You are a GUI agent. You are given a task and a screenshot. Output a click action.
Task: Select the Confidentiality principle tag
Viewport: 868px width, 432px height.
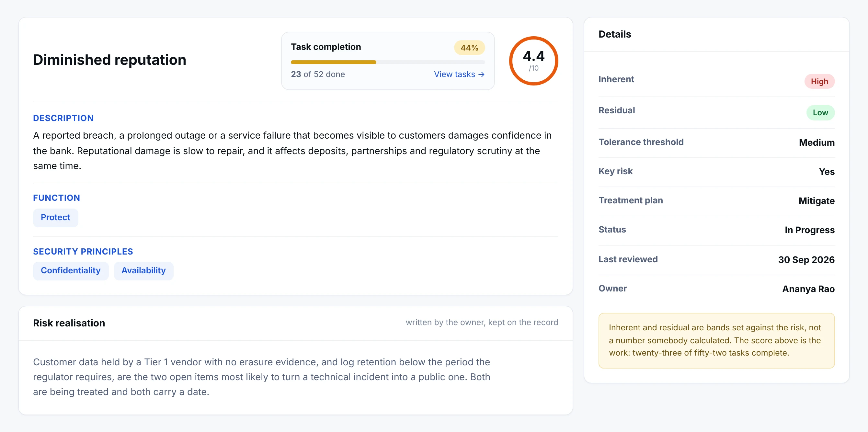point(71,271)
